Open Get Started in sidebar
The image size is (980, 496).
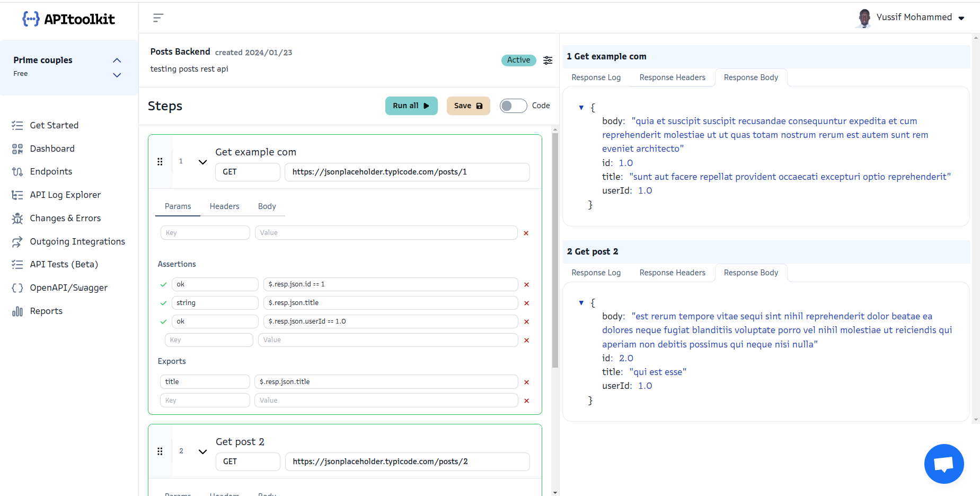point(54,125)
